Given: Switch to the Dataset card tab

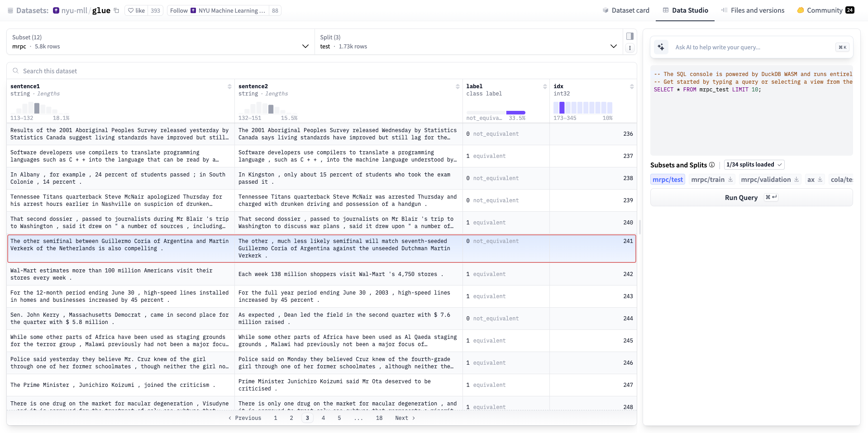Looking at the screenshot, I should [626, 10].
